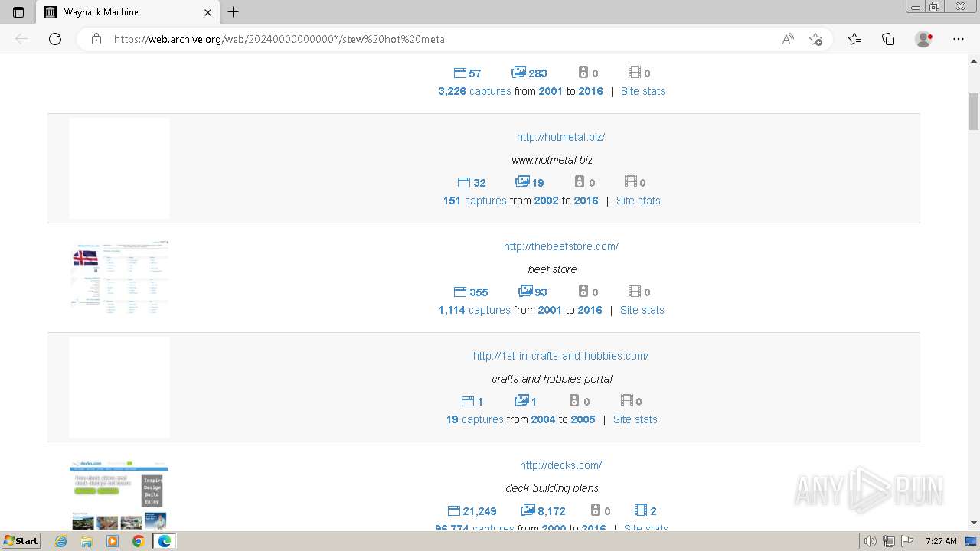Select the Wayback Machine tab
Screen dimensions: 980x551
pyautogui.click(x=129, y=12)
